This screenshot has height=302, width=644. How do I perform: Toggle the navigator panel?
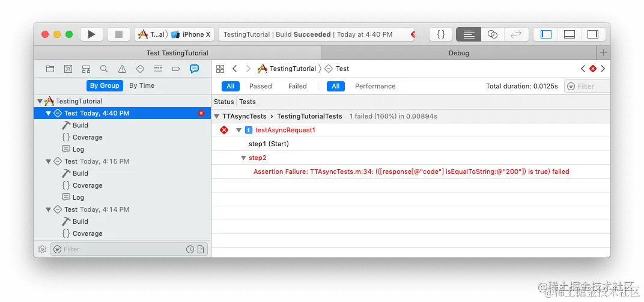(x=546, y=34)
